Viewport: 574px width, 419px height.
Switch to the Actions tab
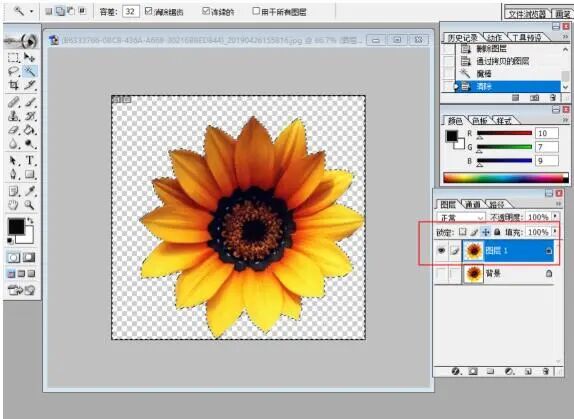point(495,38)
